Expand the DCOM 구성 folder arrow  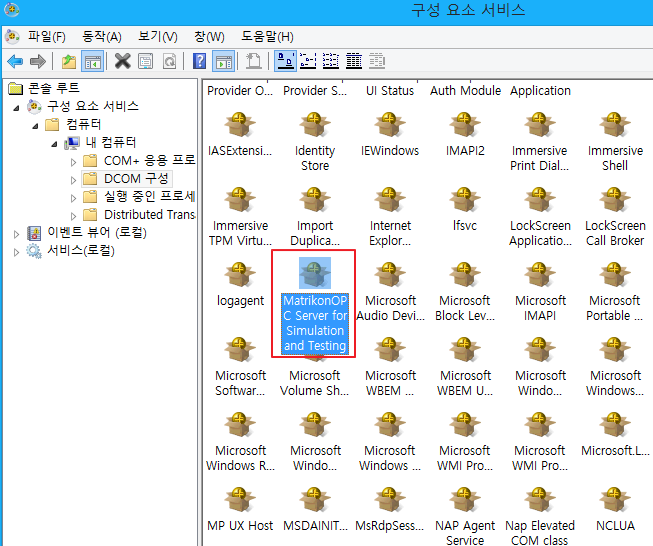[x=73, y=180]
